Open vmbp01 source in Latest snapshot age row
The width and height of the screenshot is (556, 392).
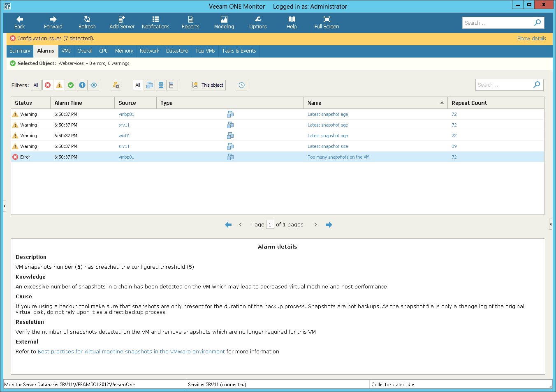(126, 114)
